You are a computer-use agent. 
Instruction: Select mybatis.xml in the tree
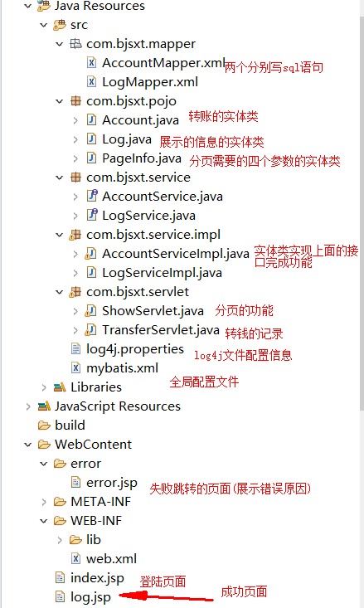[122, 368]
